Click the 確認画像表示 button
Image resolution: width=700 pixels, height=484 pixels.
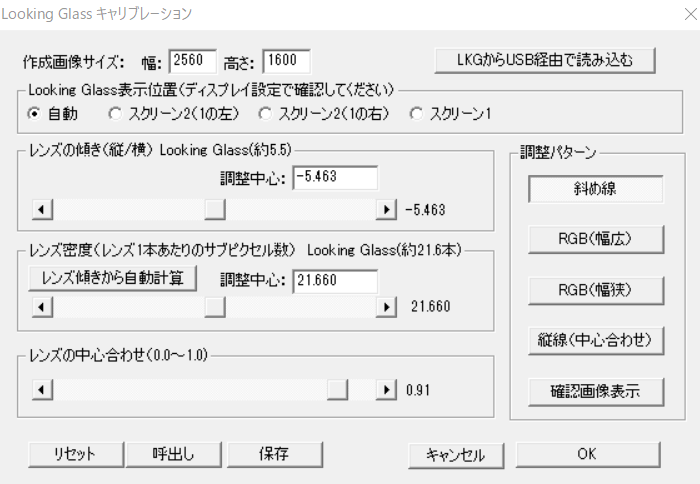tap(596, 392)
